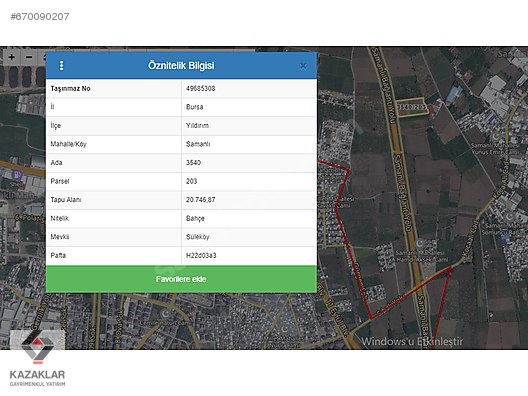The image size is (528, 396).
Task: Click the Kazaklar Gayrimenkul logo
Action: pos(37,358)
